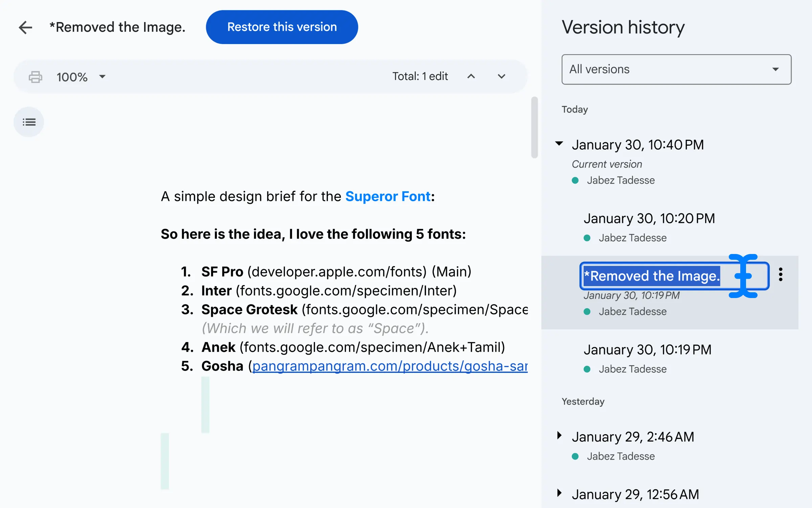The width and height of the screenshot is (812, 508).
Task: Click the document title *Removed the Image.
Action: tap(117, 27)
